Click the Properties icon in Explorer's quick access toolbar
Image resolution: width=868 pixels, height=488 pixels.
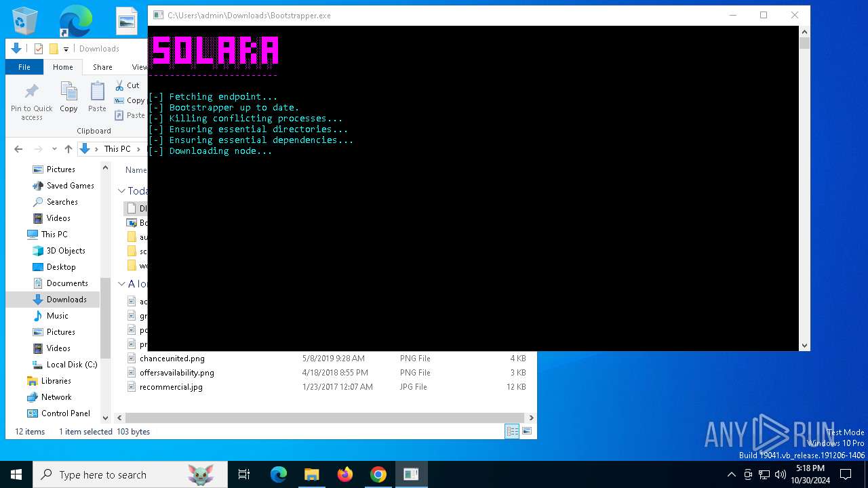click(x=39, y=49)
